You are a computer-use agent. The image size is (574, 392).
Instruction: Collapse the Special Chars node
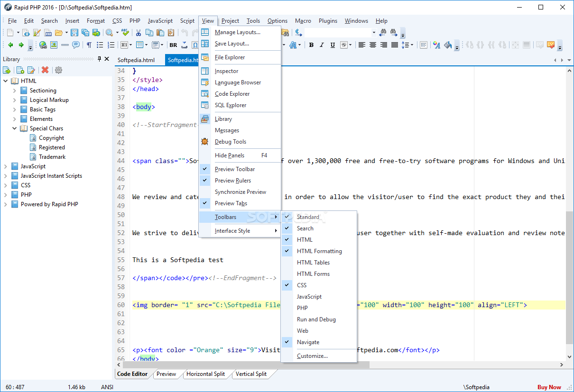pyautogui.click(x=14, y=128)
